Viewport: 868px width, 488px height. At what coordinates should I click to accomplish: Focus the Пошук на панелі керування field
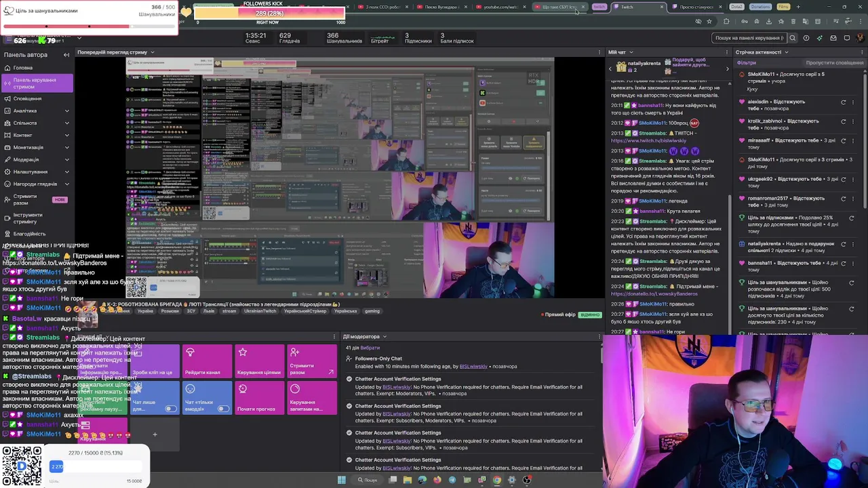[x=749, y=38]
